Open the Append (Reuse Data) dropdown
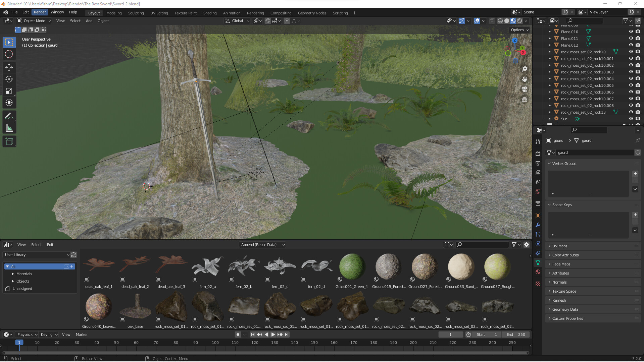 click(262, 245)
